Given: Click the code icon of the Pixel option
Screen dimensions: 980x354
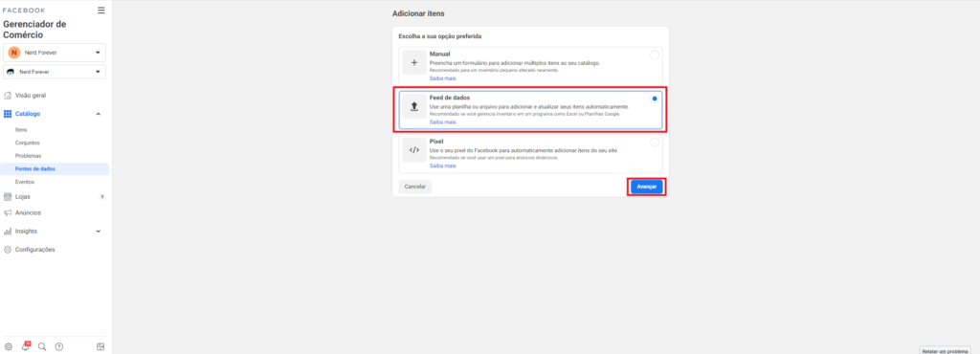Looking at the screenshot, I should tap(413, 150).
